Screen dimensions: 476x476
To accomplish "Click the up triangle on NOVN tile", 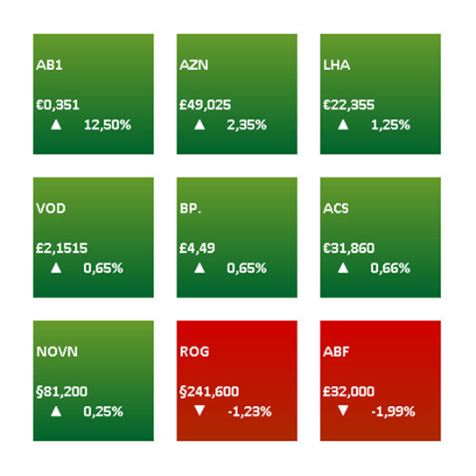I will [x=56, y=411].
